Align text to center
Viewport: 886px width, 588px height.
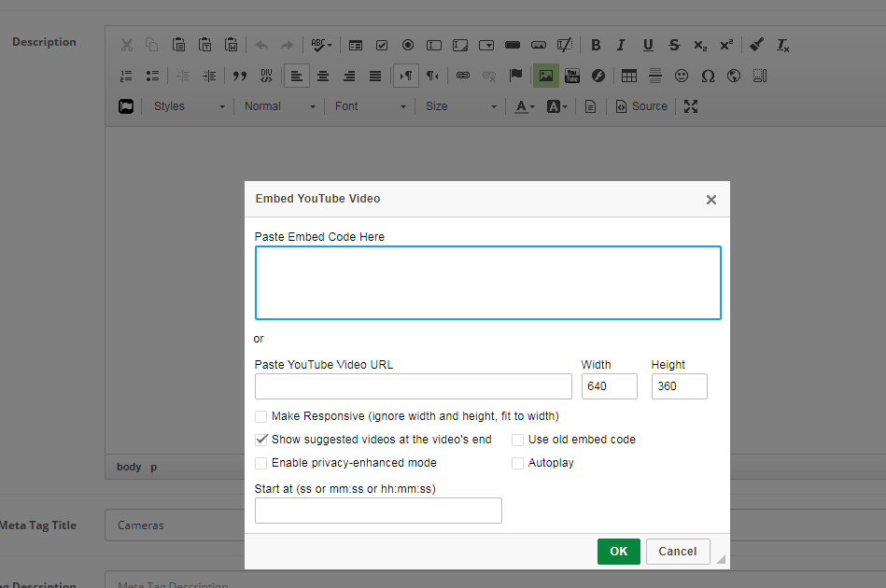(x=323, y=76)
